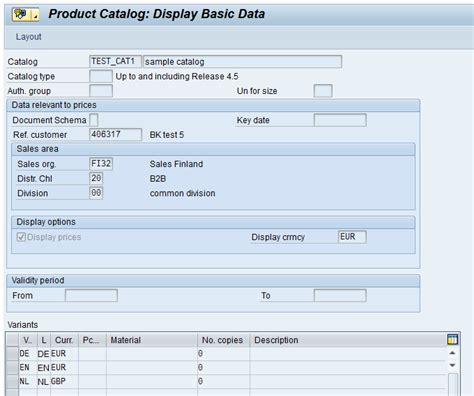Click the Description column header
Screen dimensions: 474x396
coord(348,340)
